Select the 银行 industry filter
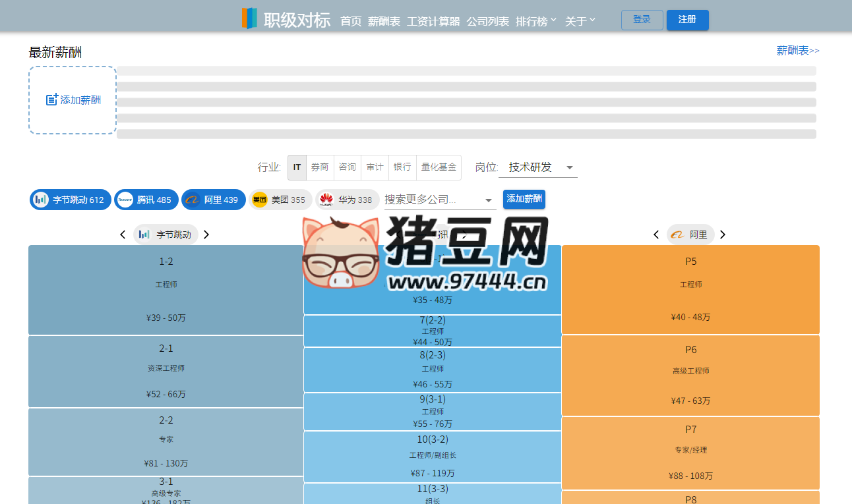The width and height of the screenshot is (852, 504). [x=402, y=167]
